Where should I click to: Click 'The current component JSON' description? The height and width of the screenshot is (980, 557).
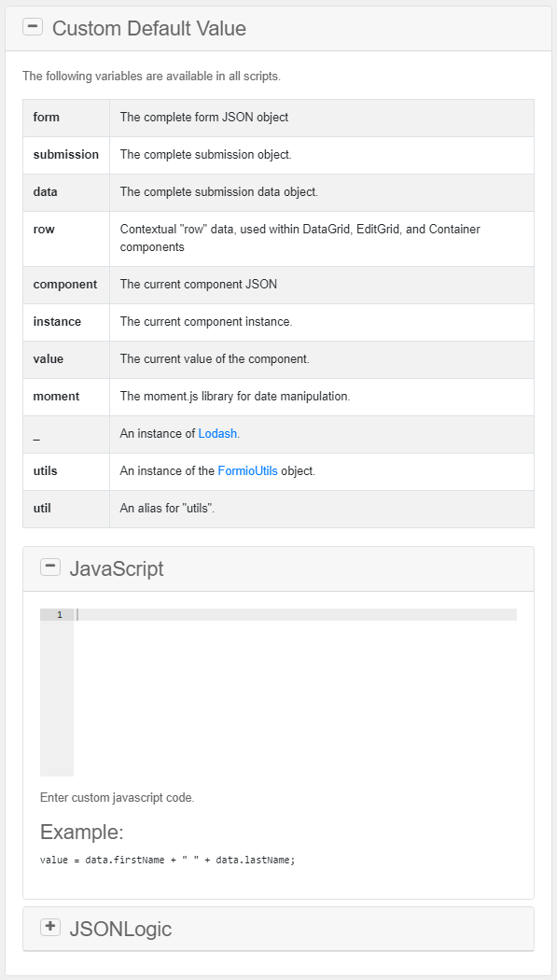[199, 285]
